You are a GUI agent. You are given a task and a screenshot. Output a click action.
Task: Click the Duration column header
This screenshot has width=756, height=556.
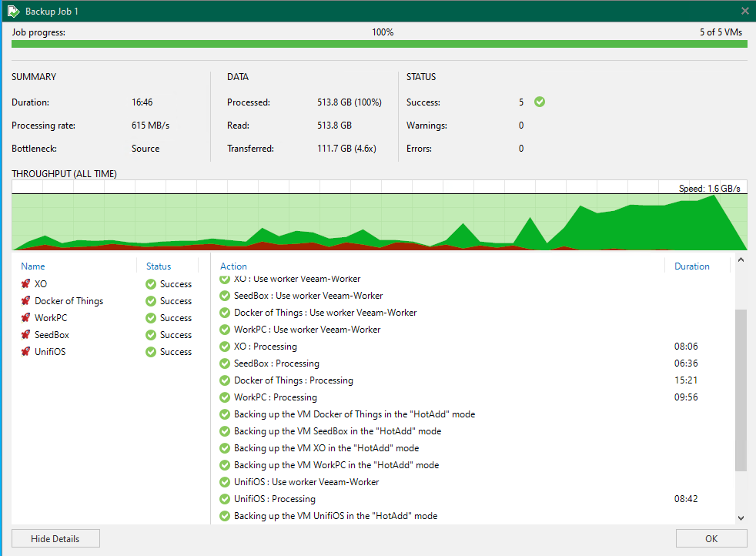pos(691,266)
